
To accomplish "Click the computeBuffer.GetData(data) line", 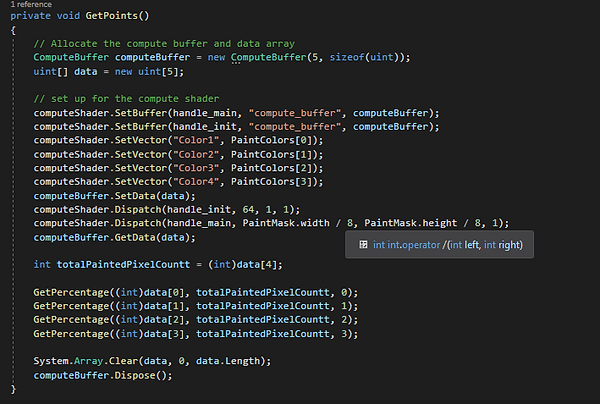I will [114, 238].
